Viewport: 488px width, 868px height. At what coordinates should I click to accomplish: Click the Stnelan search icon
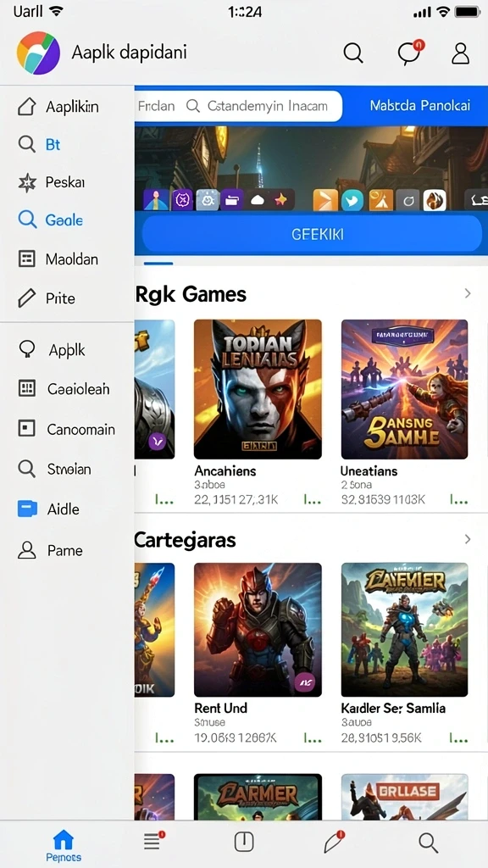(x=26, y=469)
